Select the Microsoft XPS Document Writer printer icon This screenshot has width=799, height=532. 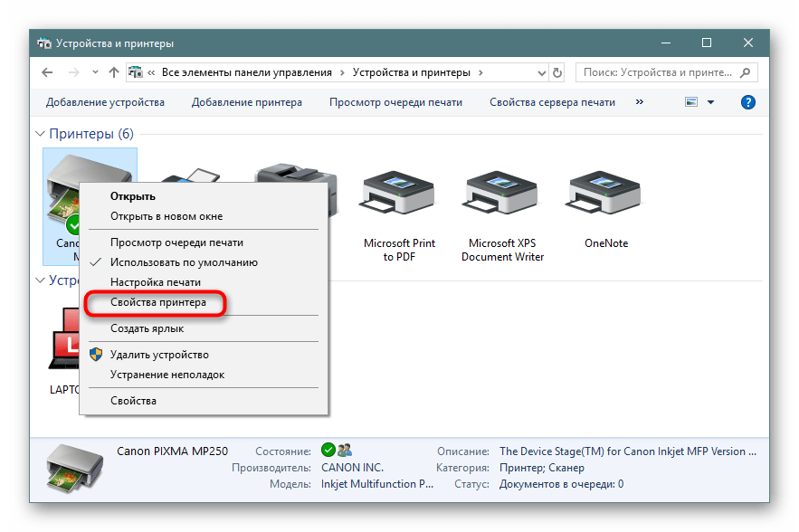[501, 193]
